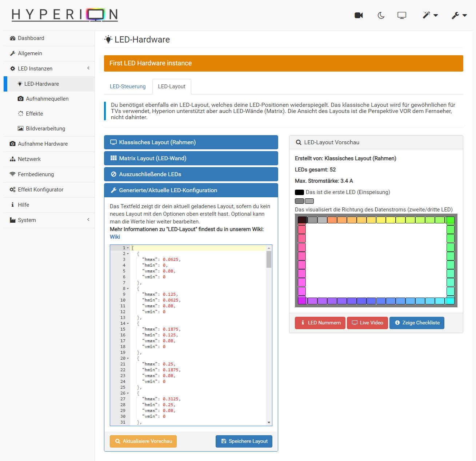Click First LED Hardware instance banner
This screenshot has width=476, height=461.
point(284,63)
